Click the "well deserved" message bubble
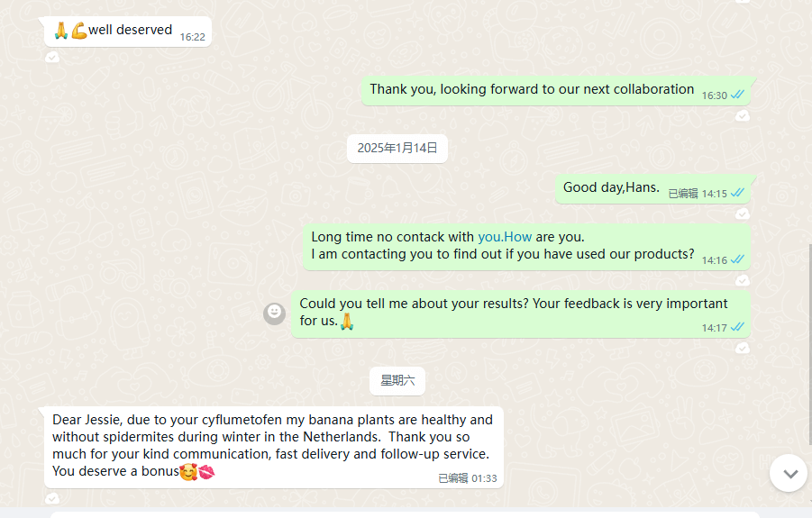Screen dimensions: 812x518 coord(128,32)
